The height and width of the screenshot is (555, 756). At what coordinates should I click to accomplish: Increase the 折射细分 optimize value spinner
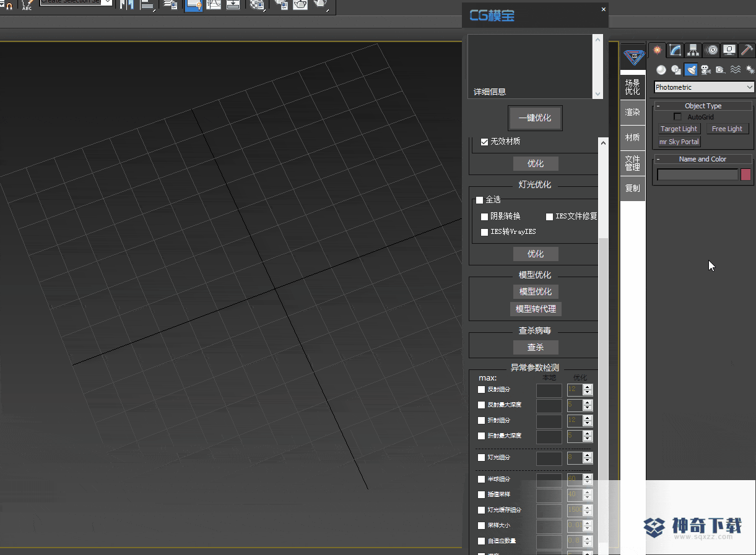tap(588, 418)
